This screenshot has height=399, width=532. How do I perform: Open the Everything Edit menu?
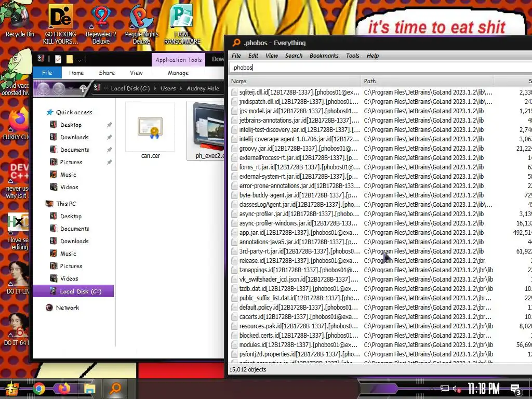[x=253, y=56]
